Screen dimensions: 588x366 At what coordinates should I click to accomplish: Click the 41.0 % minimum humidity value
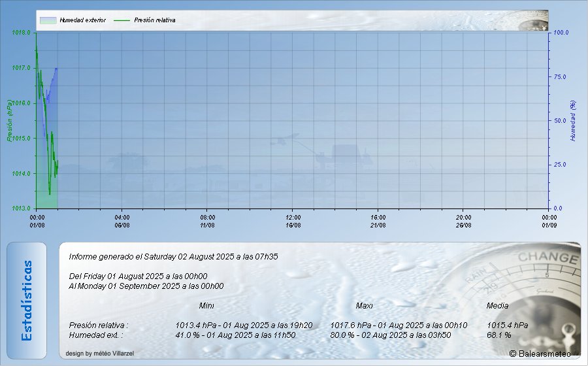pyautogui.click(x=235, y=335)
